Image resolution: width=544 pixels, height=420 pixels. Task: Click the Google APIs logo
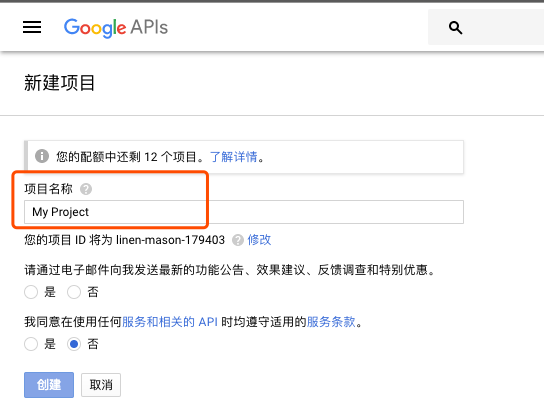(116, 28)
